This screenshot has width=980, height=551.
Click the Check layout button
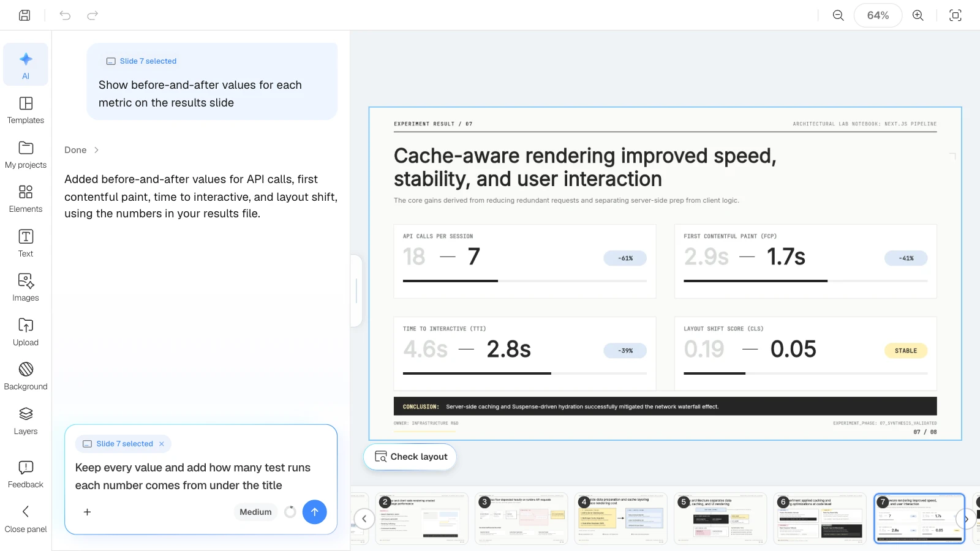point(410,457)
